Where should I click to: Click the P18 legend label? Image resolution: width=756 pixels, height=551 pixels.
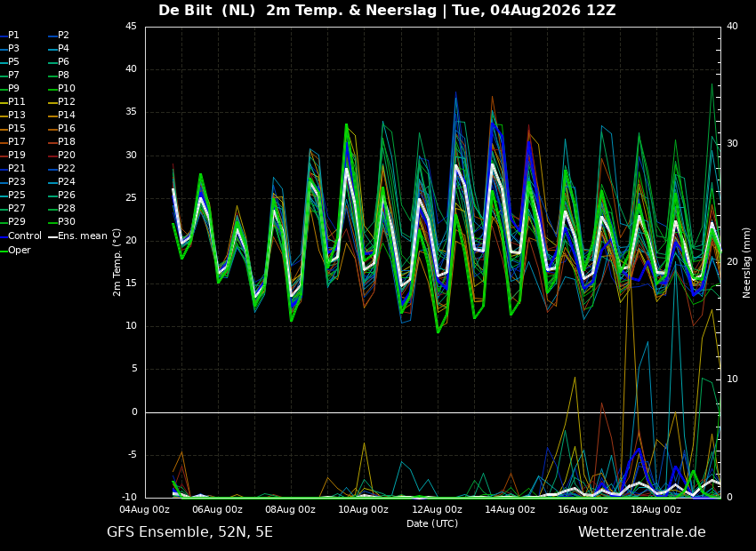pos(62,141)
